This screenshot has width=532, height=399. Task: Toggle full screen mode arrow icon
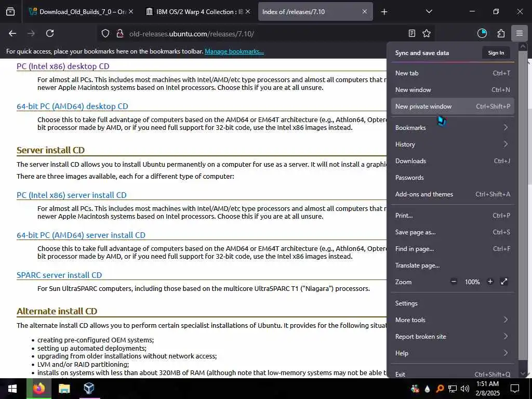[x=504, y=282]
